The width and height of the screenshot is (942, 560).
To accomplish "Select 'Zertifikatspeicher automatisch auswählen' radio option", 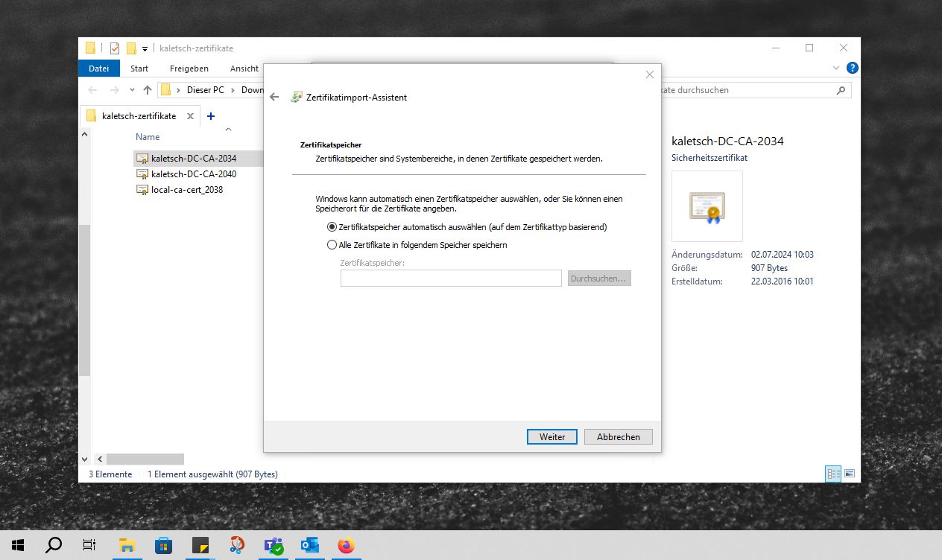I will [332, 227].
